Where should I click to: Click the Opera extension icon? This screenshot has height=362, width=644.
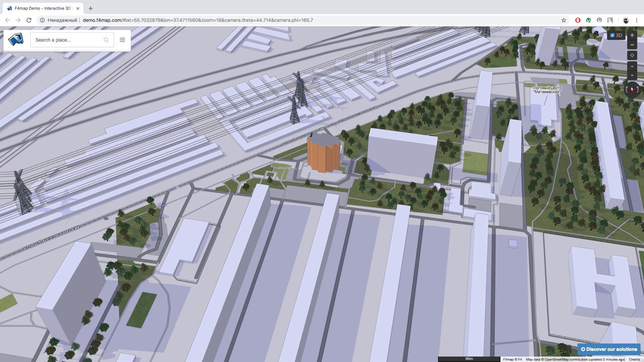tap(578, 20)
